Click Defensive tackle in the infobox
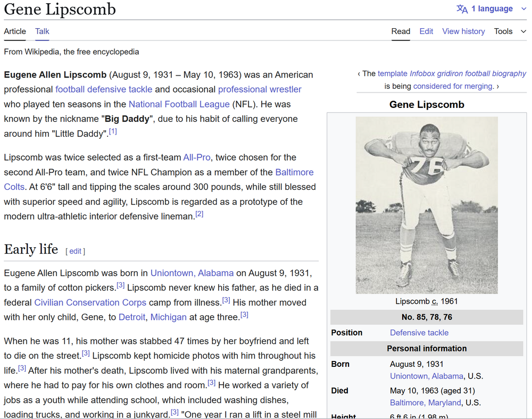 (419, 333)
